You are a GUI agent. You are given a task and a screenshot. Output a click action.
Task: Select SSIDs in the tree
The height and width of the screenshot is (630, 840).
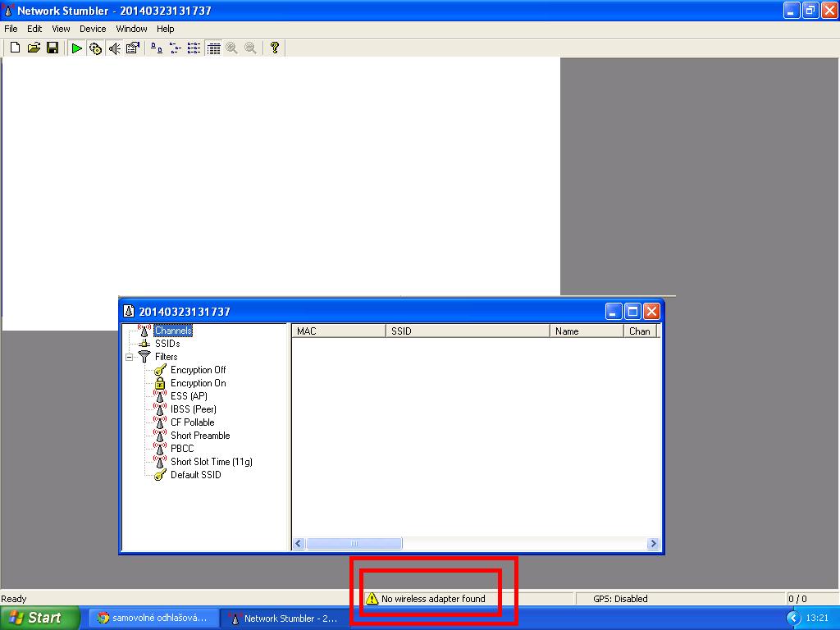click(x=167, y=344)
